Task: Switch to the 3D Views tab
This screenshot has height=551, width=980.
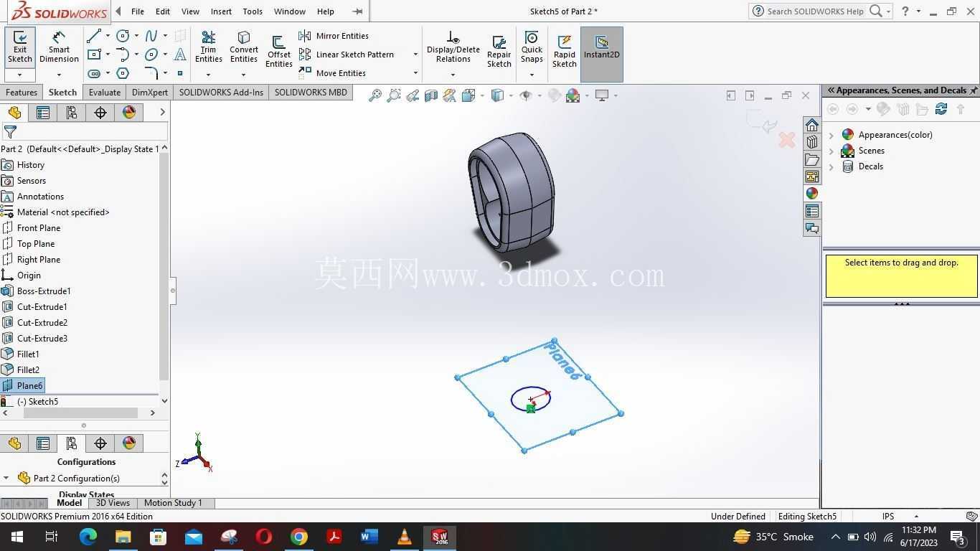Action: [113, 503]
